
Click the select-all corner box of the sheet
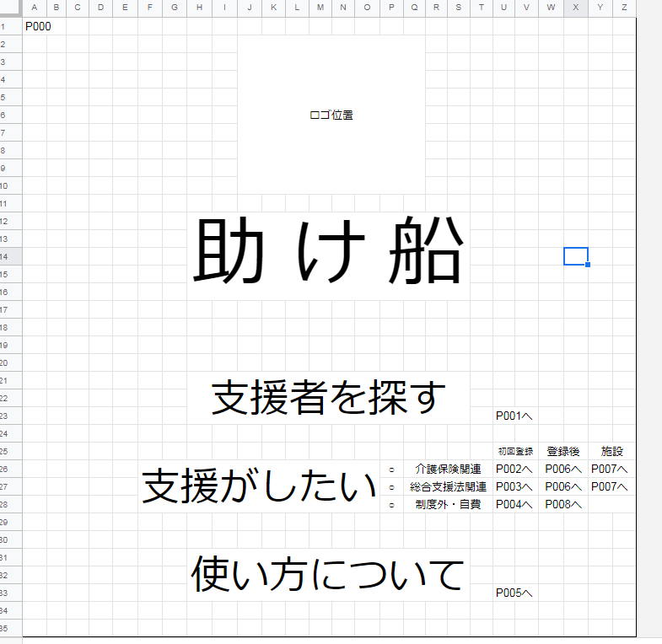[10, 8]
